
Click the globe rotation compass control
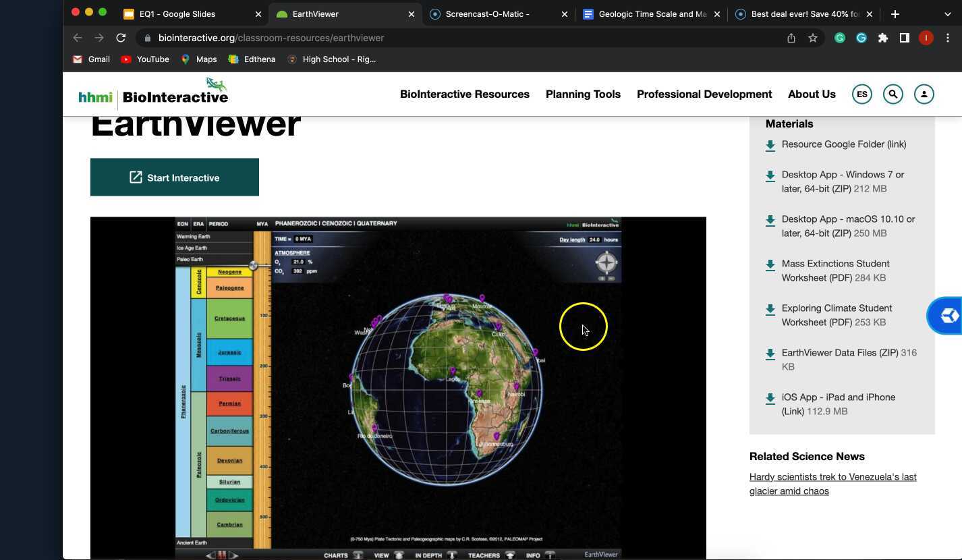(x=606, y=262)
